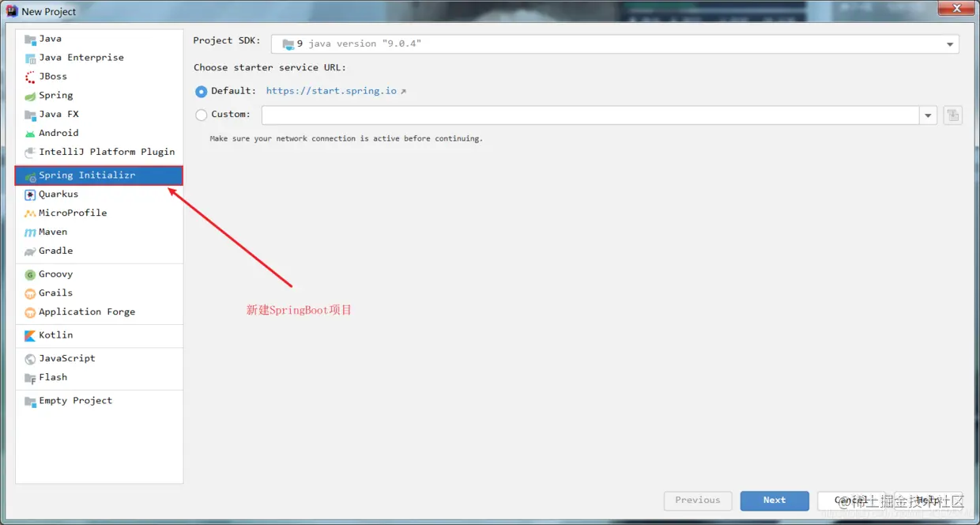Click the Spring leaf icon
Screen dimensions: 980x525
(x=30, y=96)
